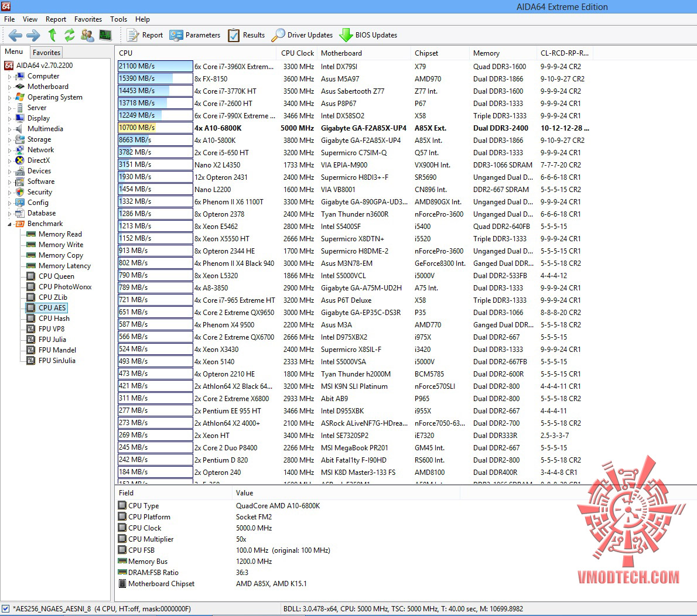Sort by the CPU Clock column header
The image size is (697, 616).
coord(298,53)
